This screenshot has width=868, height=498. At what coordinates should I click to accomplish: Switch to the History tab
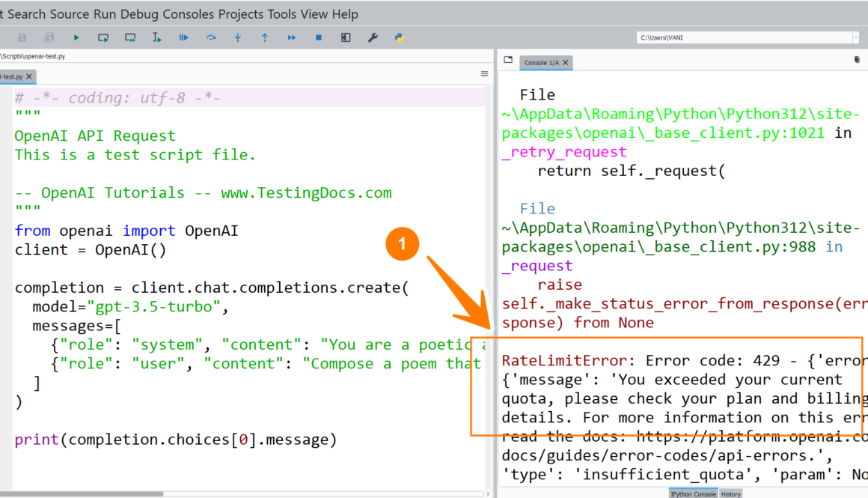[x=731, y=494]
